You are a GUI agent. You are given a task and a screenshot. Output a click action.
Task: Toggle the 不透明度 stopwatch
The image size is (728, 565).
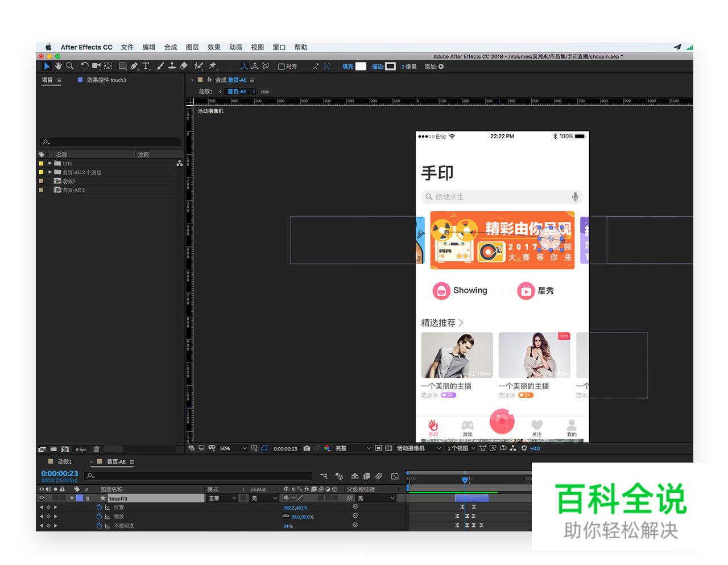[x=99, y=526]
